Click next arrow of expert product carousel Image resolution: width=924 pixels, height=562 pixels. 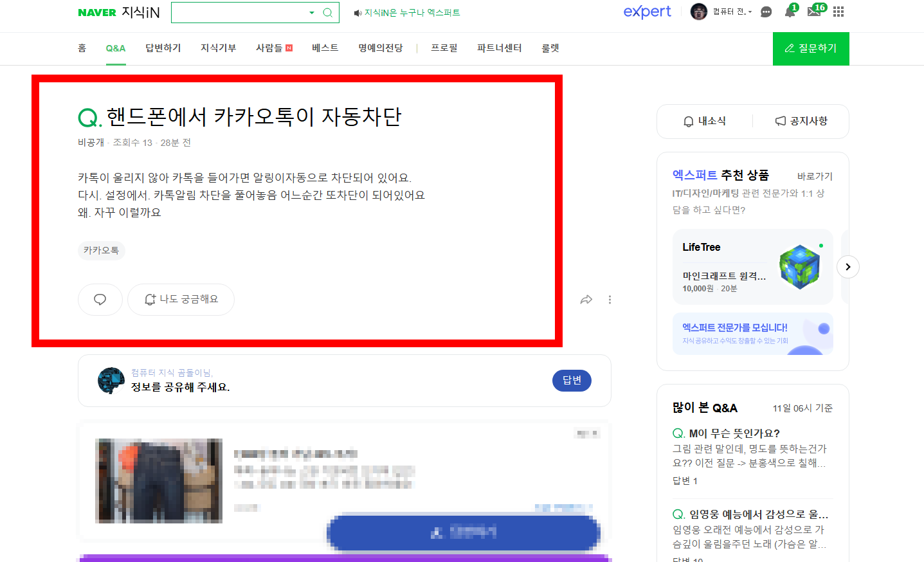pos(848,267)
